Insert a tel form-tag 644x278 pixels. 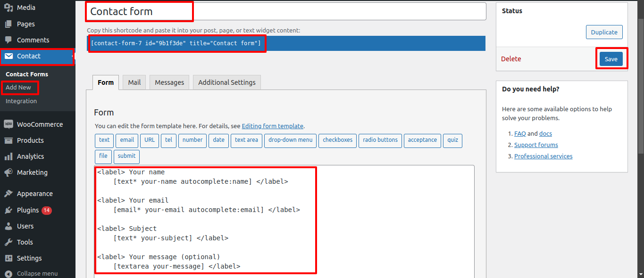coord(169,140)
